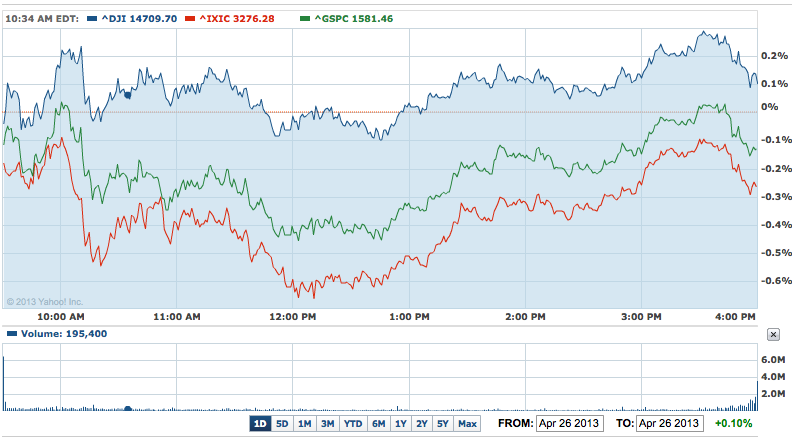Choose the 3M time range
This screenshot has width=792, height=437.
(327, 424)
